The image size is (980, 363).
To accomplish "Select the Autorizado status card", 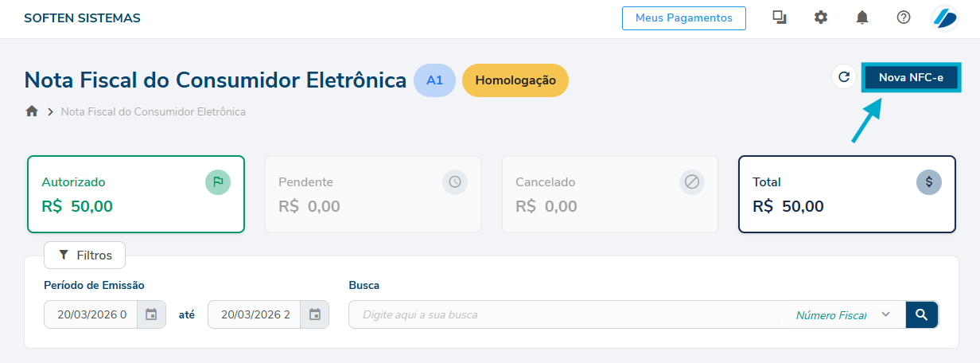I will coord(136,194).
